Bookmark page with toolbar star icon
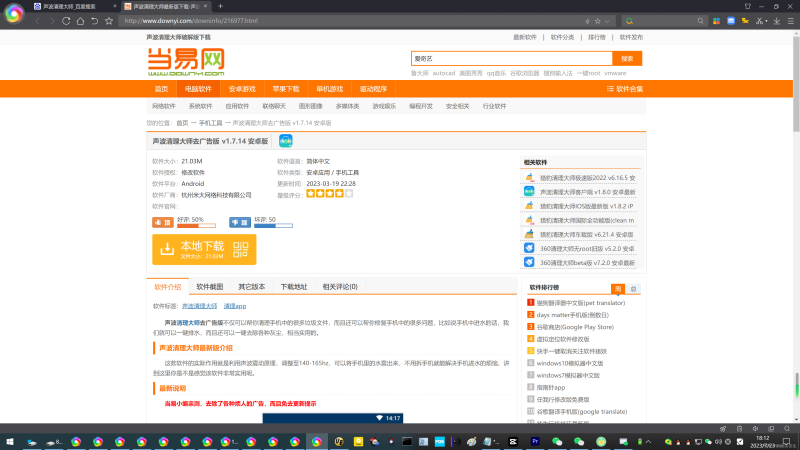800x450 pixels. tap(109, 21)
